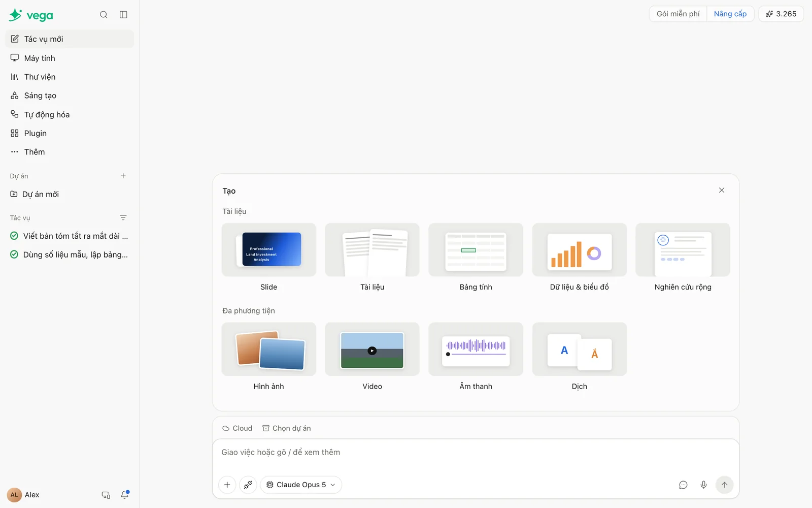Choose the Dữ liệu & biểu đồ thumbnail
This screenshot has height=508, width=812.
(580, 250)
